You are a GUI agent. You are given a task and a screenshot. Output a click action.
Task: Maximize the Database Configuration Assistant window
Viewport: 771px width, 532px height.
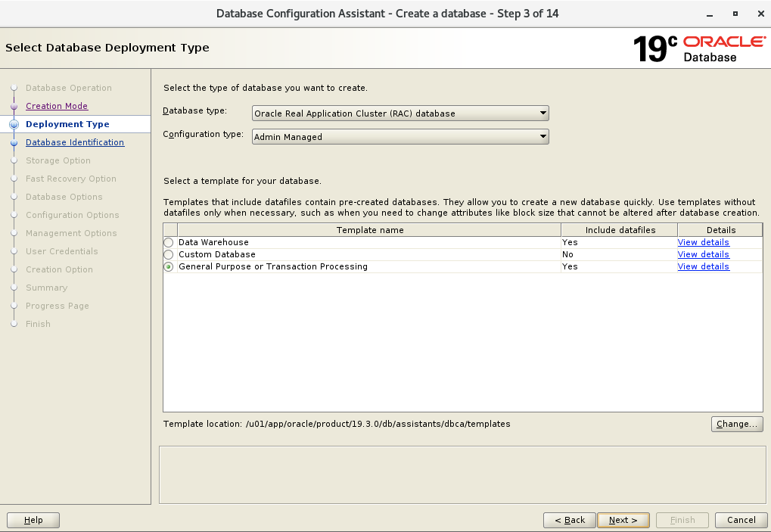(735, 14)
